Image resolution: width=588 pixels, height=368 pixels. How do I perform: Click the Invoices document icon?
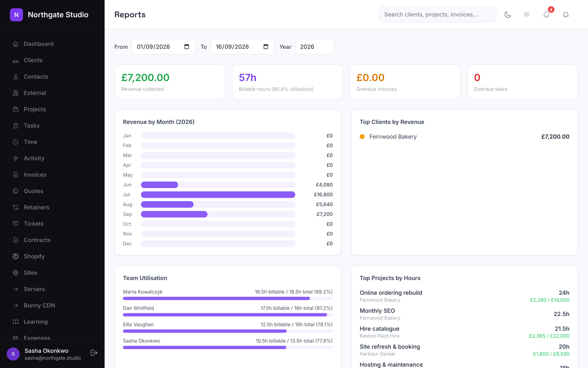(16, 175)
